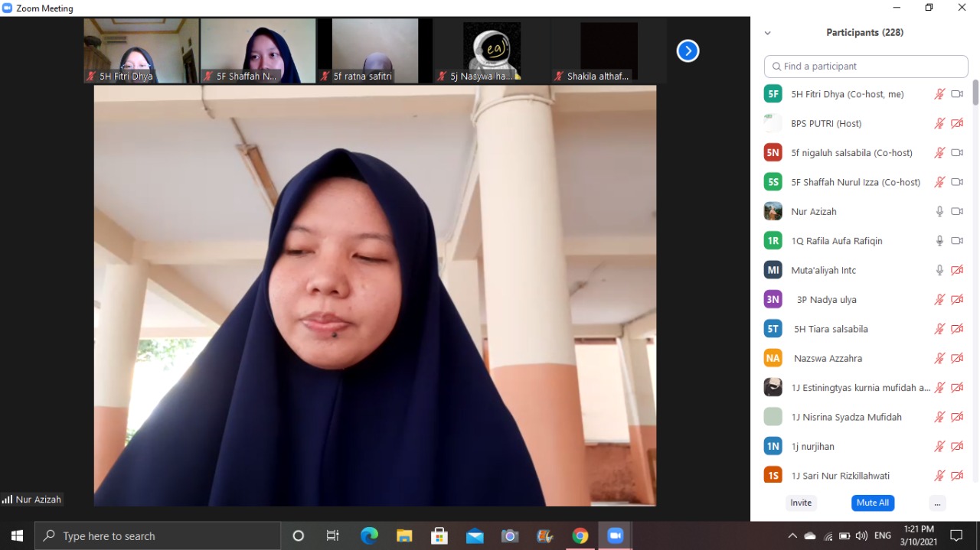The width and height of the screenshot is (980, 550).
Task: Click the Find a participant search box
Action: click(866, 67)
